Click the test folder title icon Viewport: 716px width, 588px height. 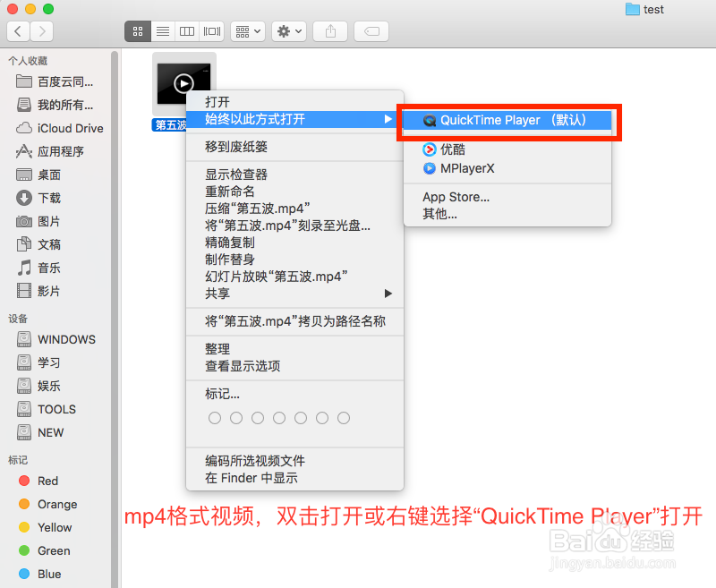click(x=633, y=9)
